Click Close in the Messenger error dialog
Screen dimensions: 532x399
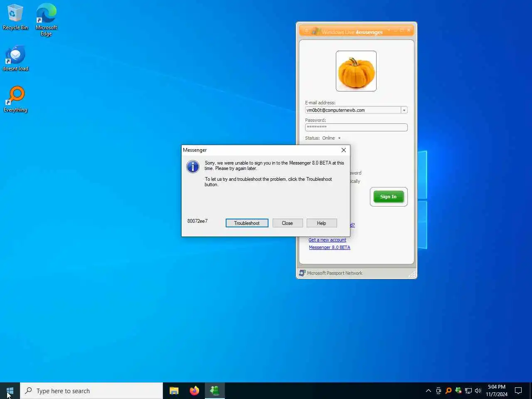click(x=287, y=223)
